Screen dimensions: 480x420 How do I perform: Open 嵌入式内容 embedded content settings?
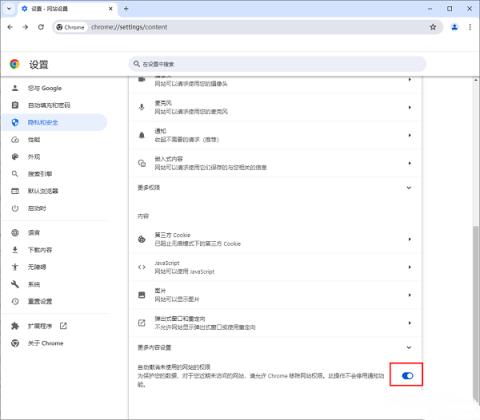[x=275, y=163]
